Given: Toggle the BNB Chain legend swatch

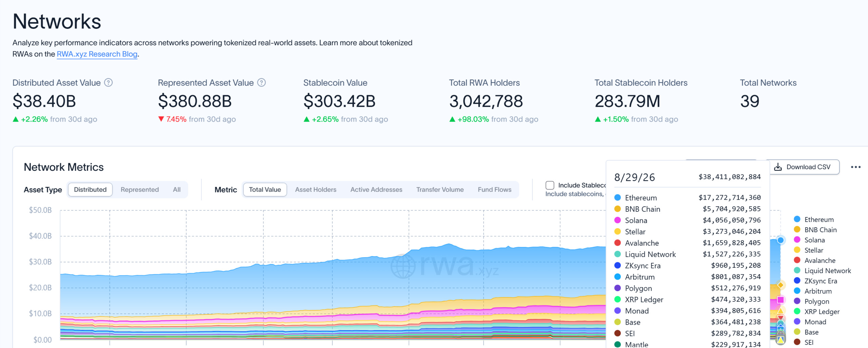Looking at the screenshot, I should pos(797,230).
